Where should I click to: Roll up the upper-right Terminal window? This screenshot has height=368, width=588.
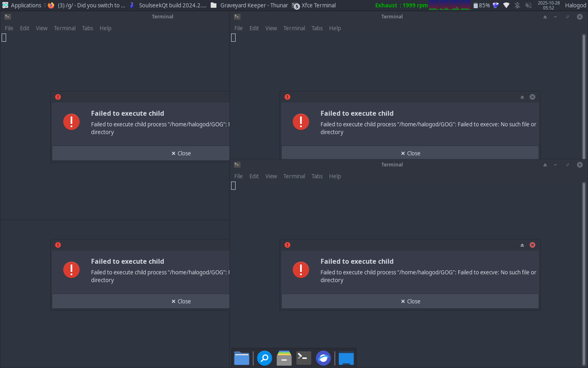tap(545, 17)
